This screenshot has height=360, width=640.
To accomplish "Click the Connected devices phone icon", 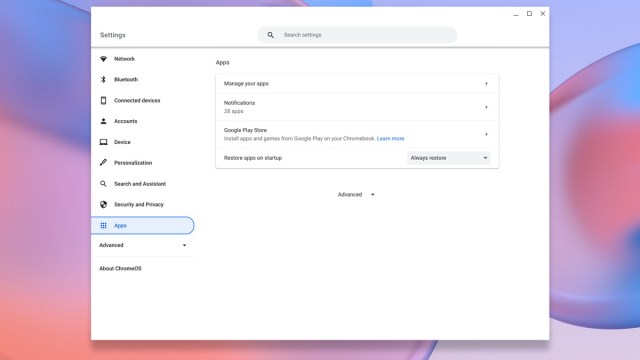I will click(x=103, y=100).
